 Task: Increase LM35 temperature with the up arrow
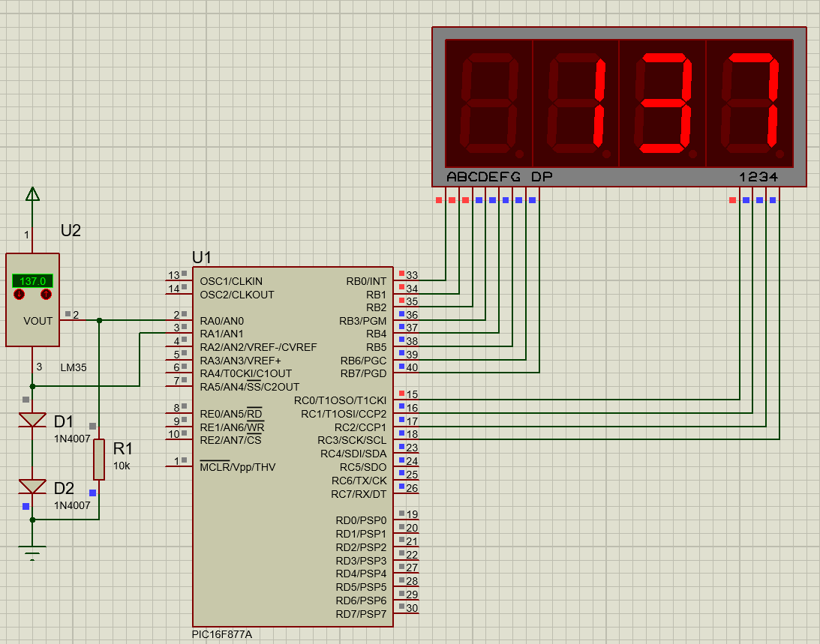click(x=46, y=295)
